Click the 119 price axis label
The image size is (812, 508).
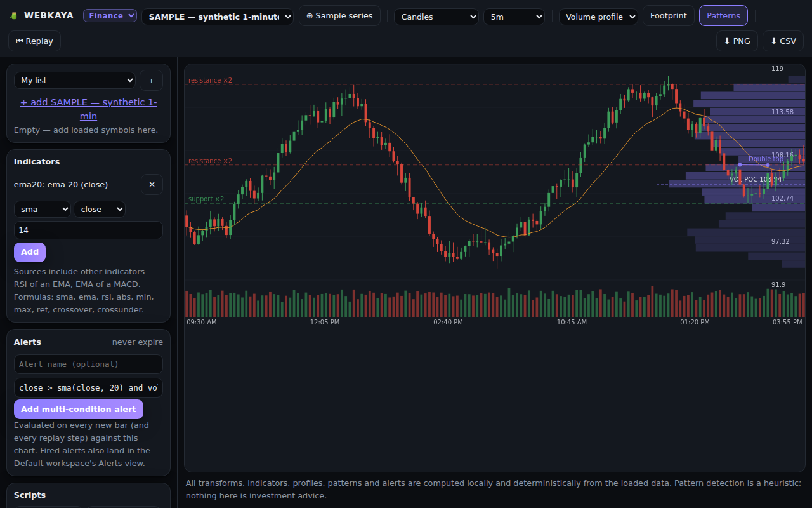point(777,69)
